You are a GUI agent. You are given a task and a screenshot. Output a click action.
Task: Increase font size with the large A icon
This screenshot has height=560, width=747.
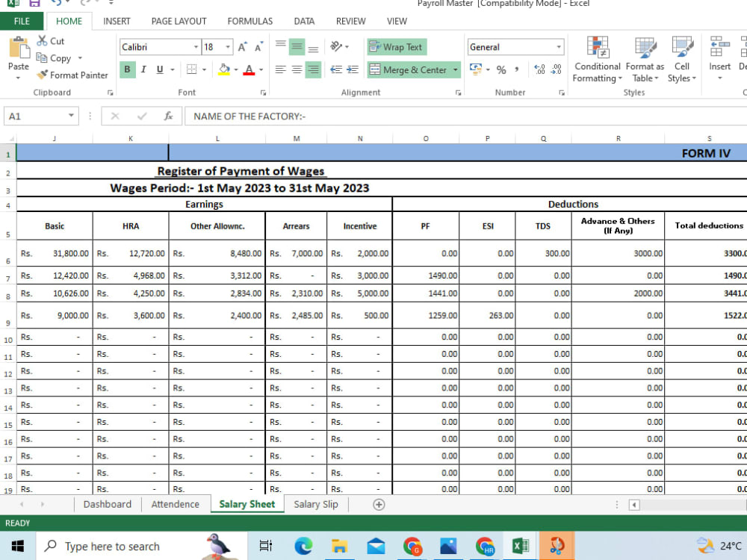click(243, 46)
